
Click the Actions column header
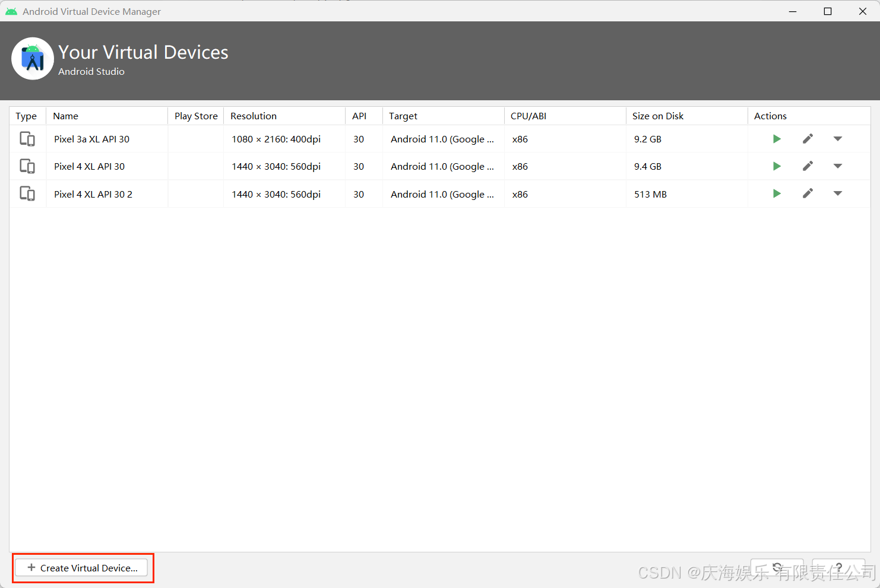point(809,116)
